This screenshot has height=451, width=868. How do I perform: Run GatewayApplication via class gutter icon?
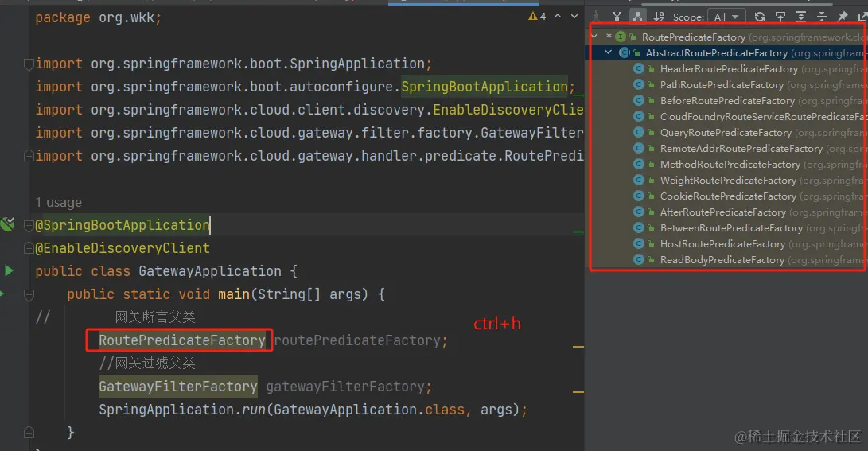click(x=9, y=270)
